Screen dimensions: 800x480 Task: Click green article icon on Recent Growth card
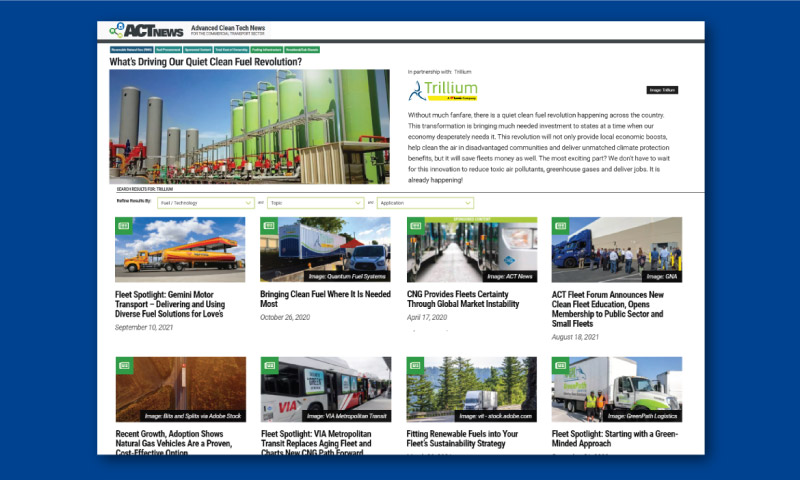[124, 365]
